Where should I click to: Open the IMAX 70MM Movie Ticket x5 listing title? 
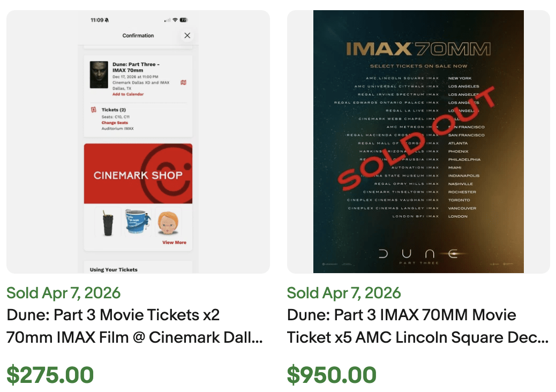[417, 326]
